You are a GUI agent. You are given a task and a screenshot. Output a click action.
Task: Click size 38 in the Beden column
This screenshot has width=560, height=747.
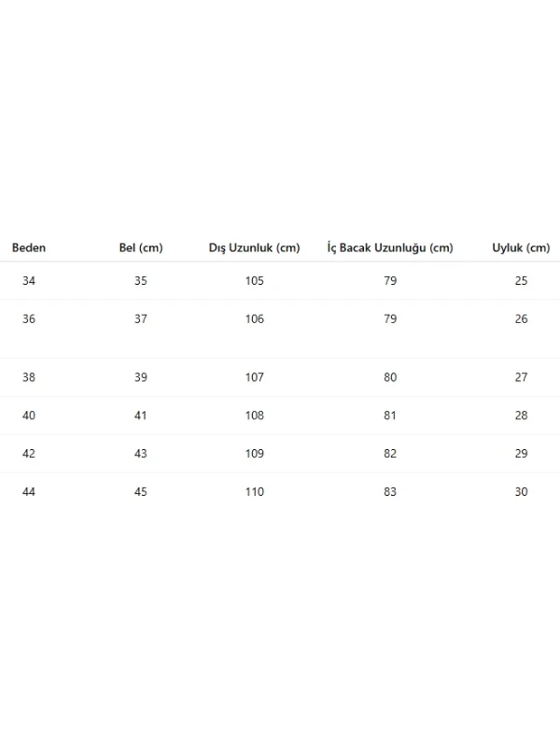pos(29,377)
